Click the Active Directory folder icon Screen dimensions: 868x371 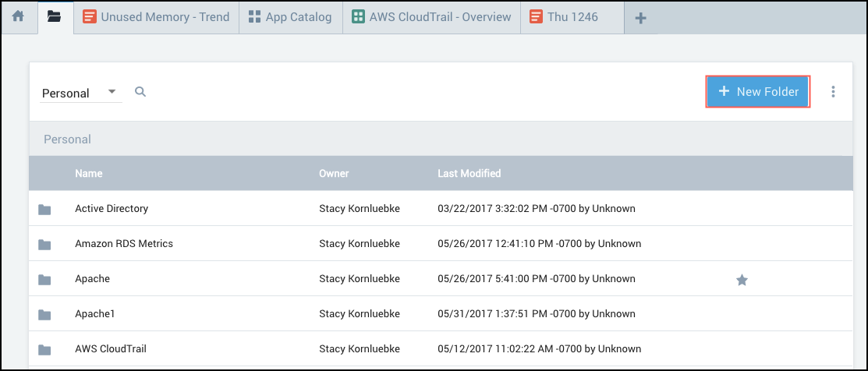[x=44, y=210]
